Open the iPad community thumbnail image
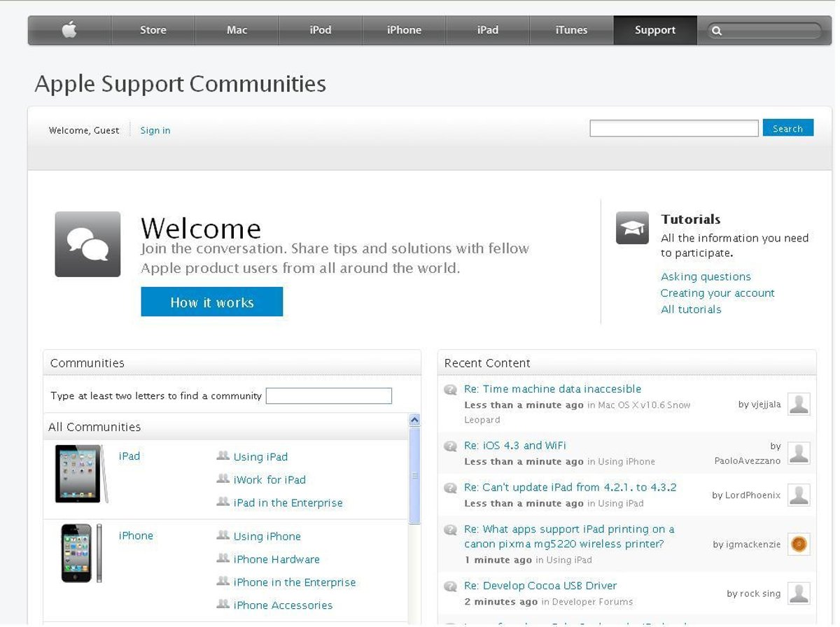Image resolution: width=840 pixels, height=627 pixels. [81, 474]
